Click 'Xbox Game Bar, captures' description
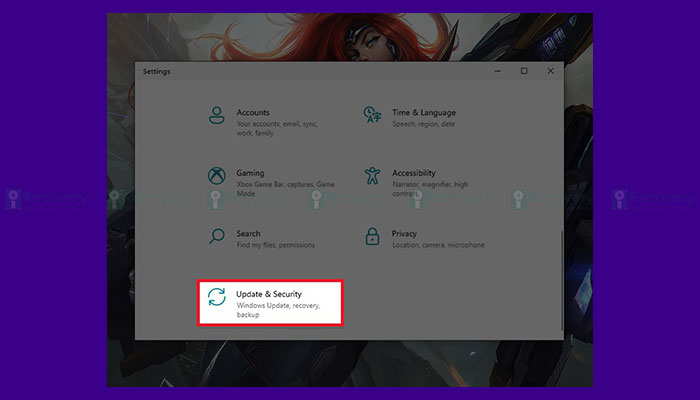The image size is (700, 400). pyautogui.click(x=285, y=189)
